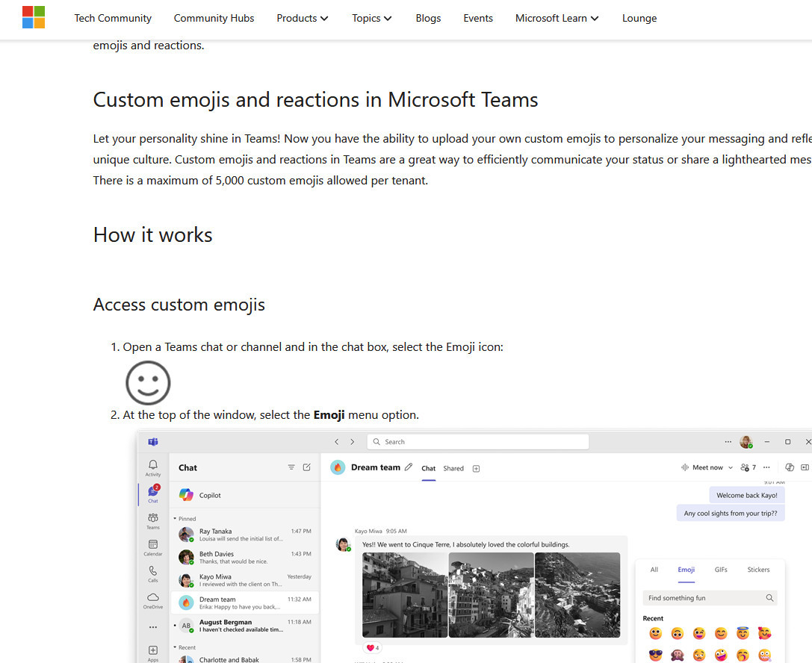
Task: Open the Blogs link in header
Action: click(428, 18)
